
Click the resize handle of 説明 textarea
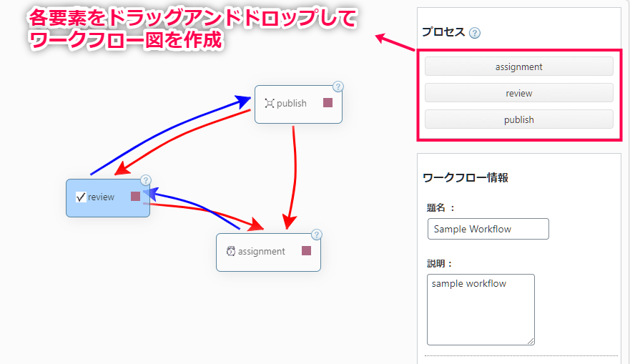click(x=531, y=342)
